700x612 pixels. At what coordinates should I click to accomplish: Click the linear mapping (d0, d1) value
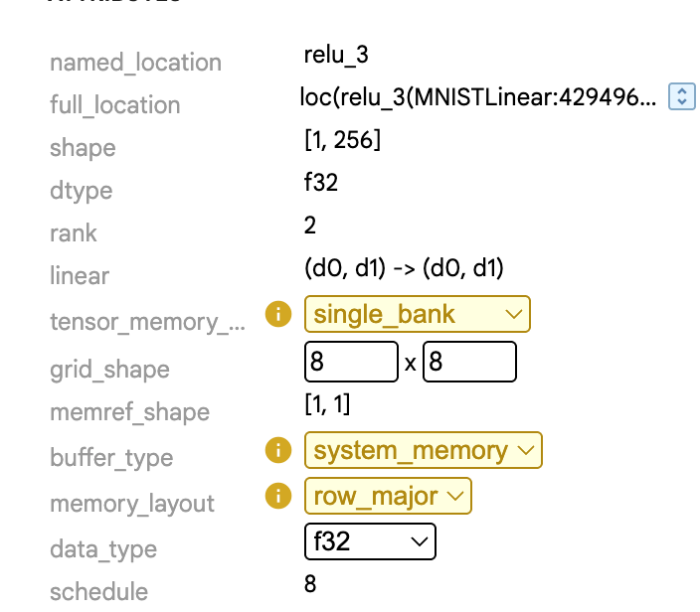pyautogui.click(x=404, y=268)
